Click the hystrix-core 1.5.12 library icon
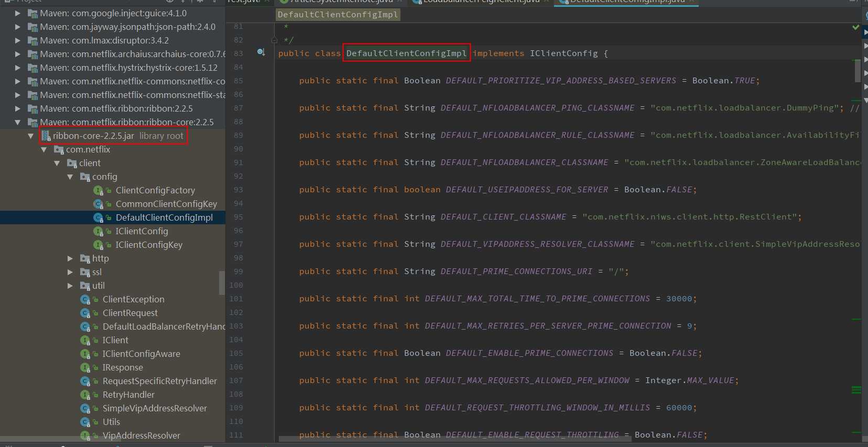Image resolution: width=868 pixels, height=447 pixels. [32, 68]
